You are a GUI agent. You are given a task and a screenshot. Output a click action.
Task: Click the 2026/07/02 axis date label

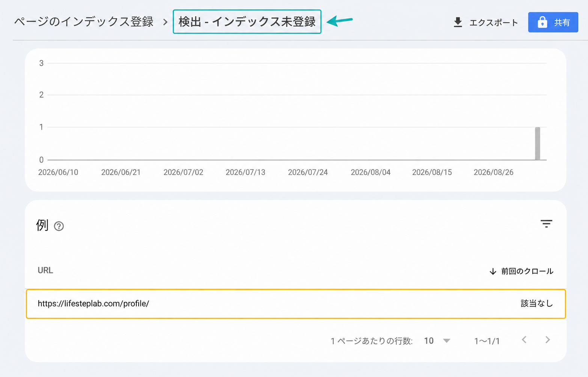click(x=183, y=173)
